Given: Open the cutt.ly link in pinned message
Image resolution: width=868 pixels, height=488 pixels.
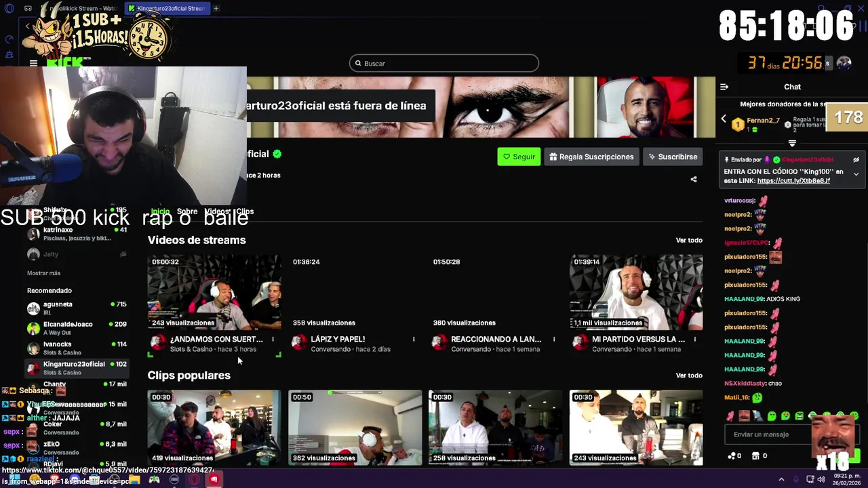Looking at the screenshot, I should (793, 181).
